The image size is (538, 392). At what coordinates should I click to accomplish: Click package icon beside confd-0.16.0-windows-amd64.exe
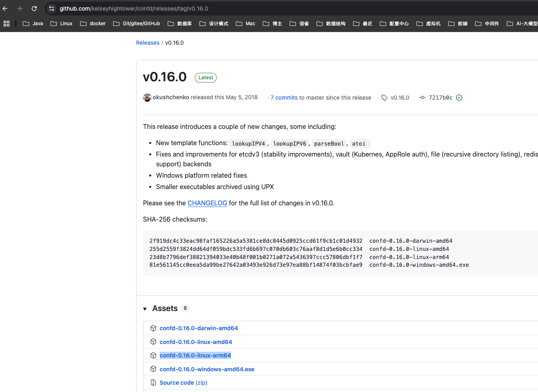[x=153, y=369]
